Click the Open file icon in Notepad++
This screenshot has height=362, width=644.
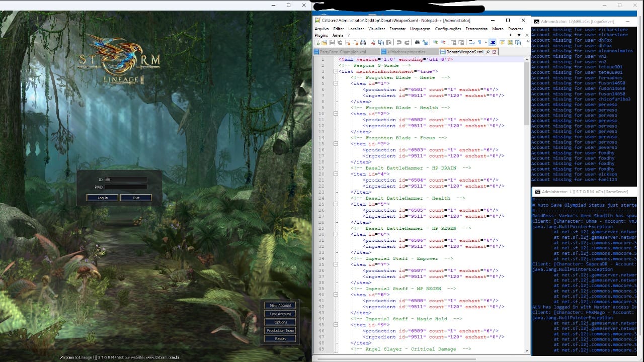tap(325, 42)
